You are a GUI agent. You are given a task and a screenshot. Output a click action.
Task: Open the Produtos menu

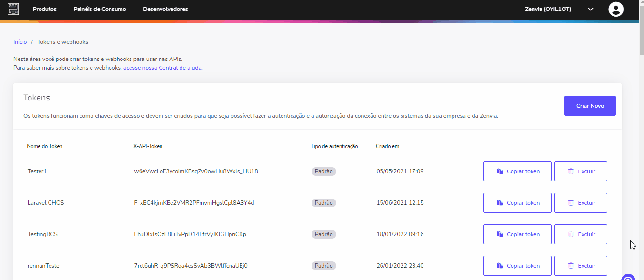45,9
